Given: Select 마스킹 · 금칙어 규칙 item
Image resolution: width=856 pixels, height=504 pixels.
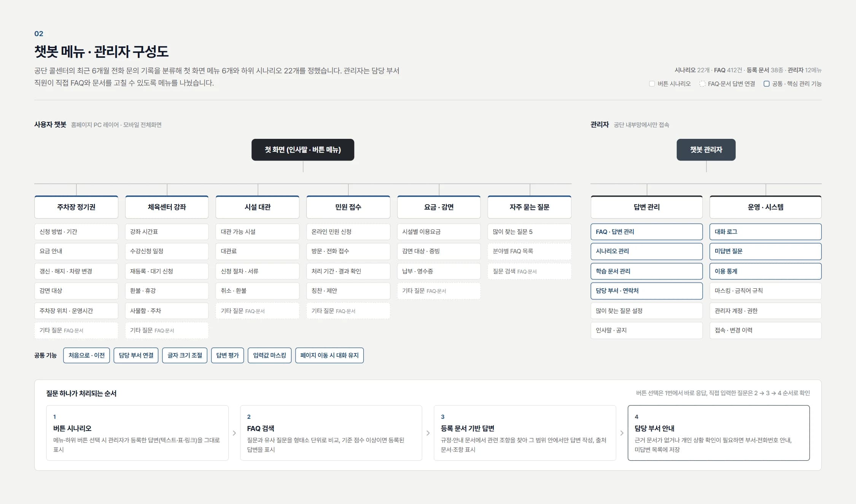Looking at the screenshot, I should tap(765, 291).
